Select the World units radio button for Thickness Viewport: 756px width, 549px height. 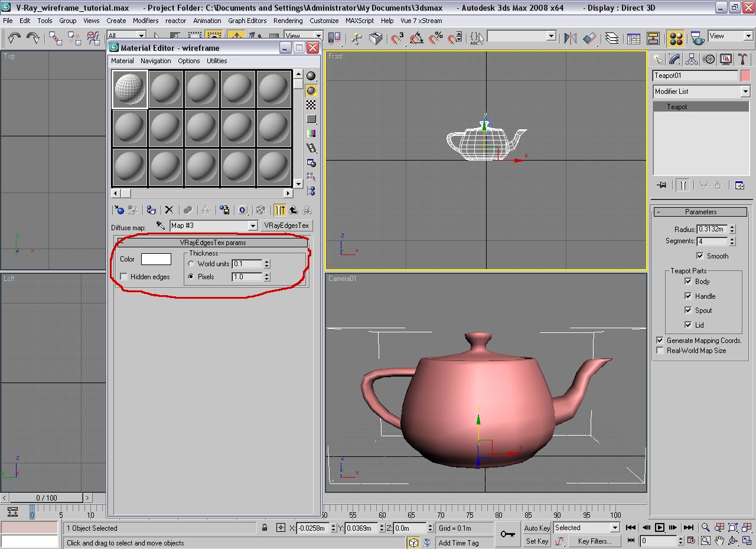pyautogui.click(x=191, y=264)
